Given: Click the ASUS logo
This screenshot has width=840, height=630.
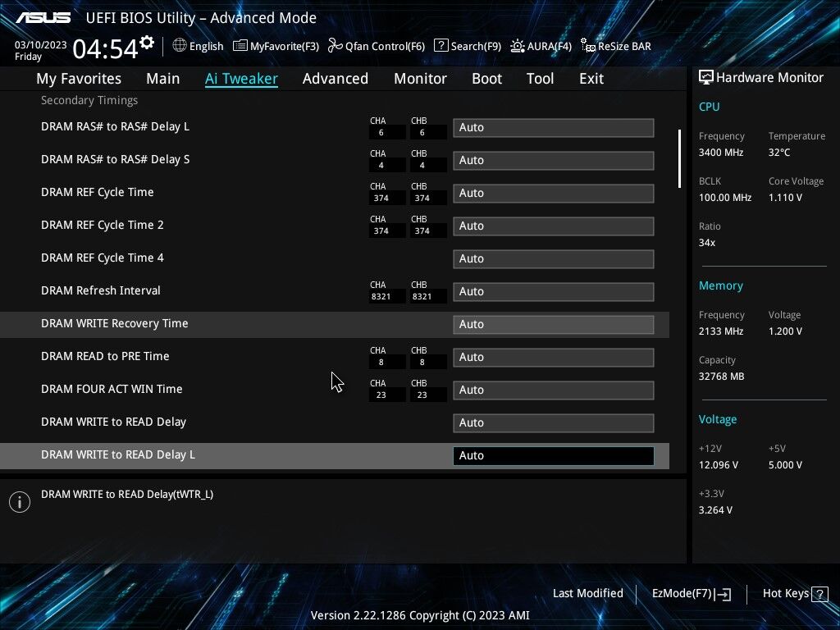Looking at the screenshot, I should point(43,18).
